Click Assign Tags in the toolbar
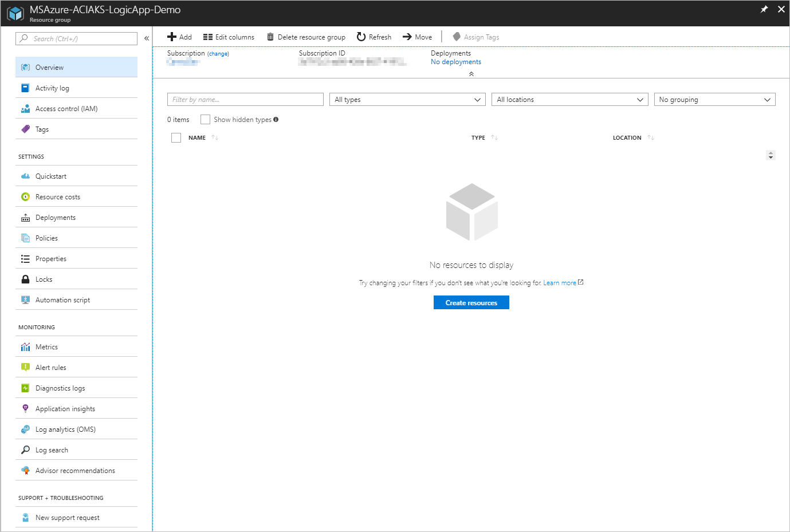This screenshot has height=532, width=790. tap(476, 37)
